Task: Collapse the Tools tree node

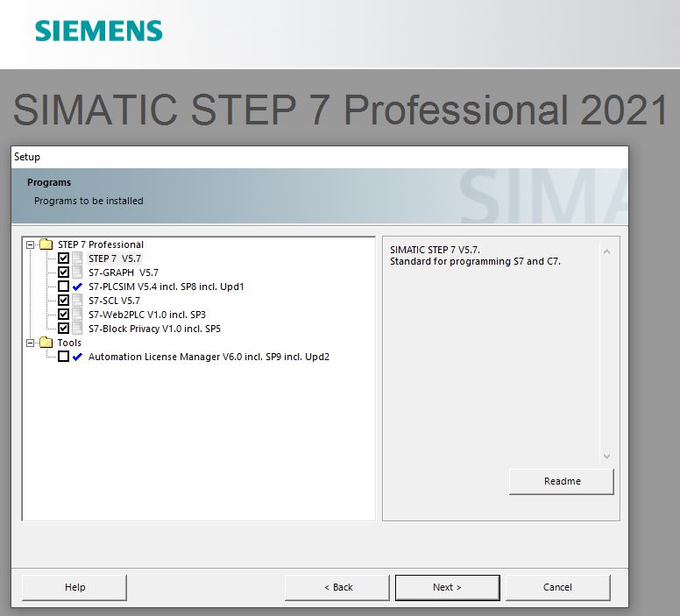Action: 31,343
